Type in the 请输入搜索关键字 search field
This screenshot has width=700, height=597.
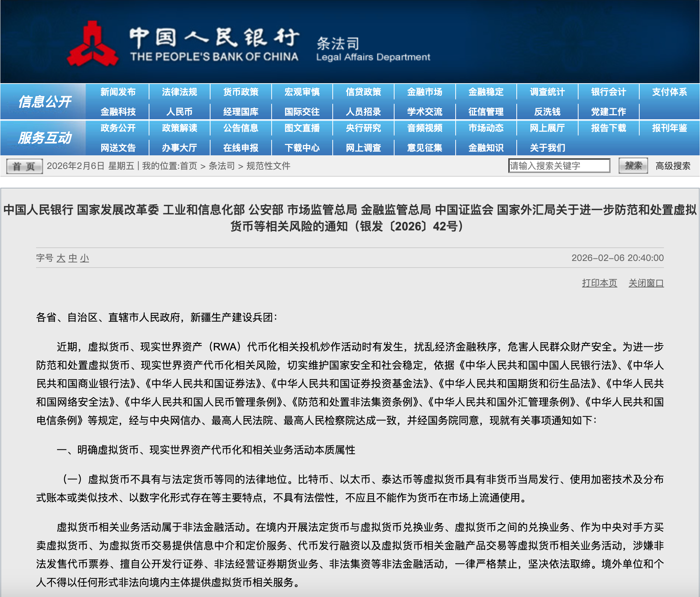coord(559,166)
